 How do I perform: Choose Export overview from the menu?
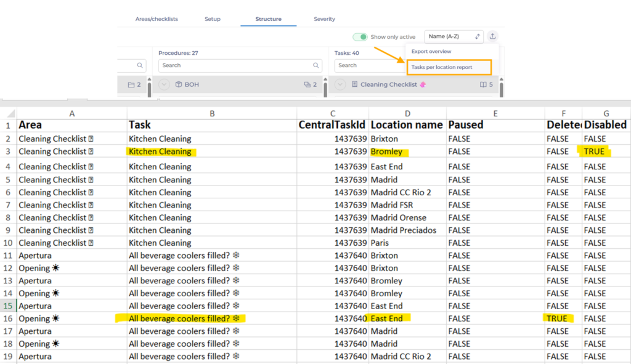(431, 52)
